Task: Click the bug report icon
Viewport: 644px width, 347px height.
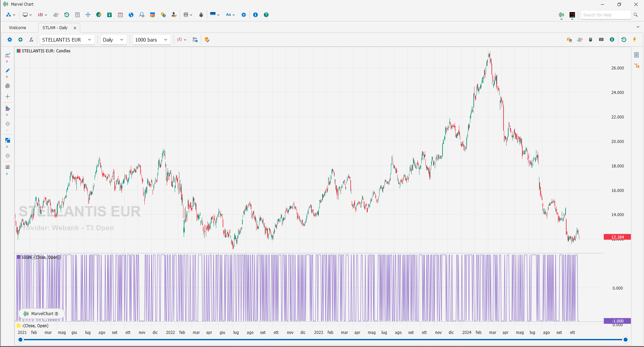Action: (x=201, y=15)
